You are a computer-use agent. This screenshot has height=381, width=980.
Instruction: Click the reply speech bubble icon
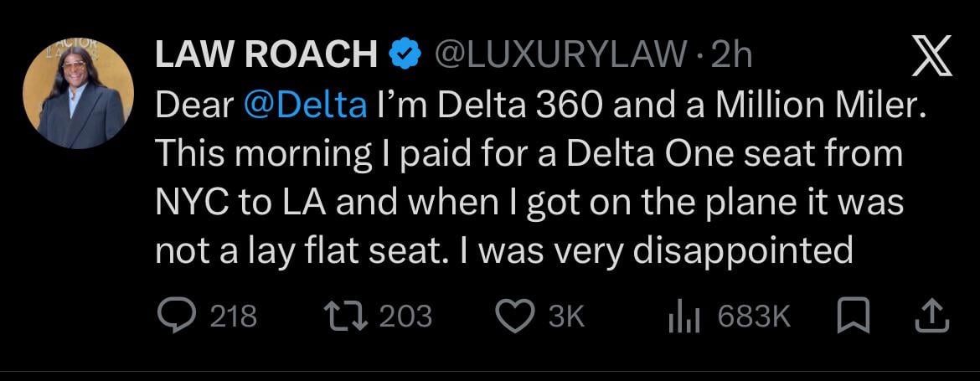point(176,316)
